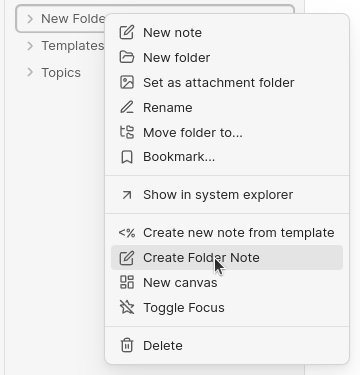The width and height of the screenshot is (360, 375).
Task: Click the attachment folder image icon
Action: (127, 83)
